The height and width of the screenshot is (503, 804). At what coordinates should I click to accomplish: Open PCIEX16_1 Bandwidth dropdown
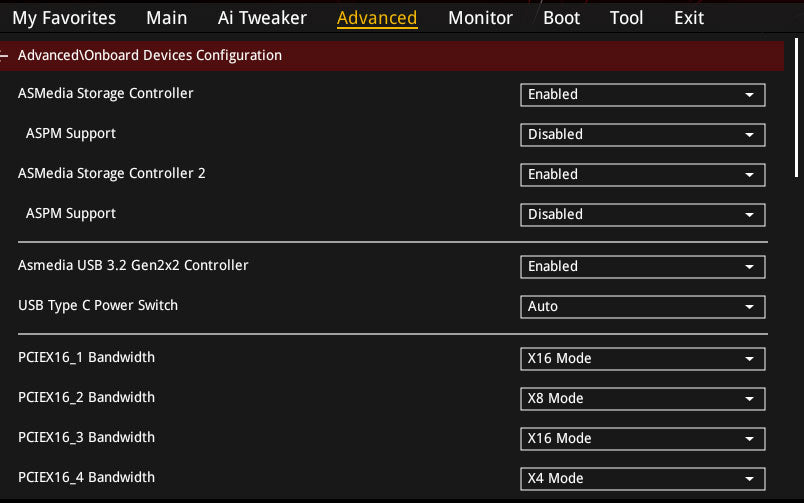pos(642,359)
